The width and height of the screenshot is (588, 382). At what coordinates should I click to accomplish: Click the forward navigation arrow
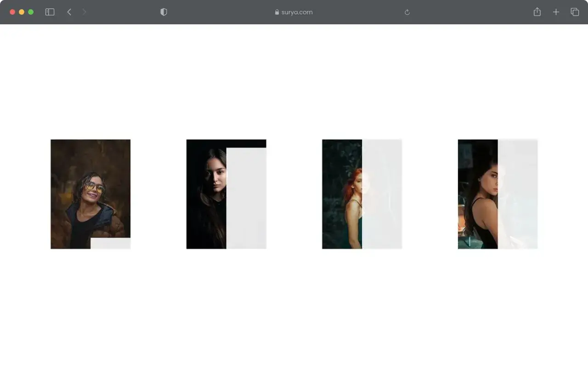point(85,12)
